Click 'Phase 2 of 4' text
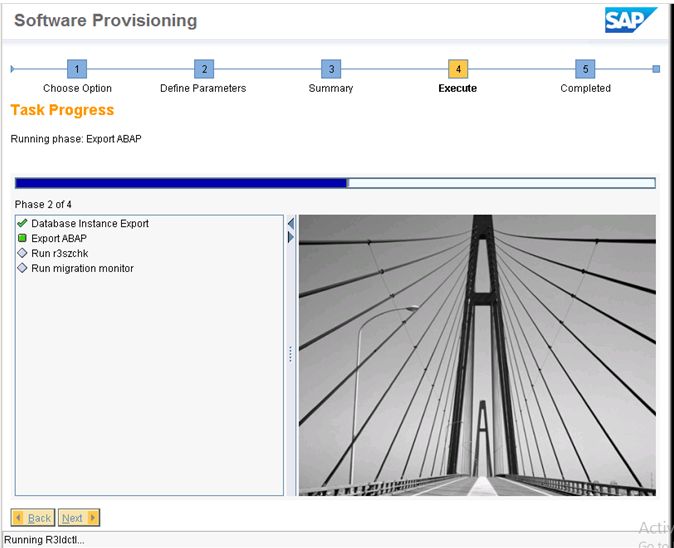This screenshot has height=548, width=674. [43, 204]
